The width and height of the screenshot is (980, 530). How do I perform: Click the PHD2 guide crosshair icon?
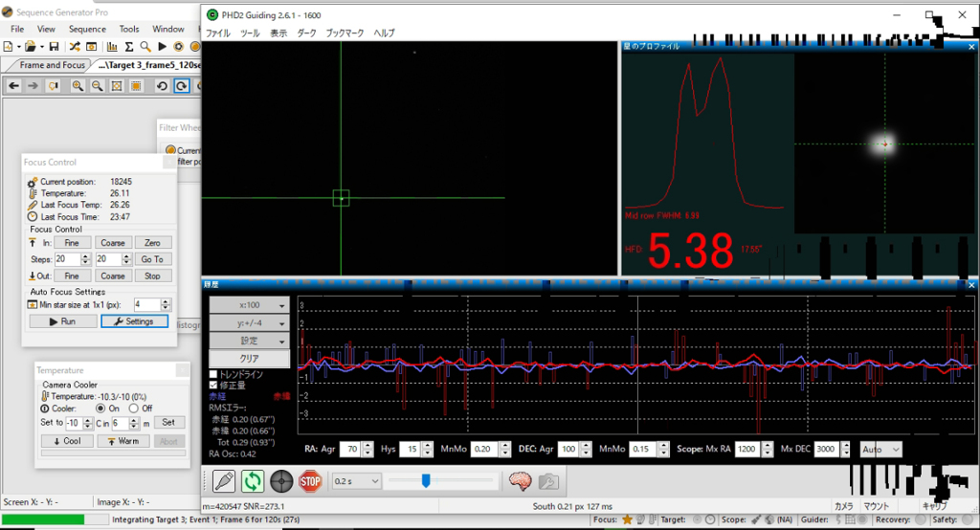[x=281, y=481]
